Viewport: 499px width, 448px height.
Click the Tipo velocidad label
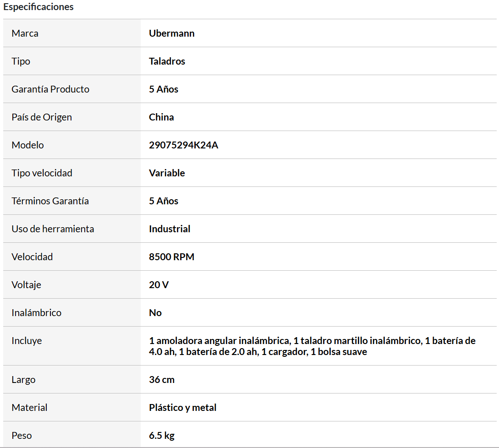42,173
